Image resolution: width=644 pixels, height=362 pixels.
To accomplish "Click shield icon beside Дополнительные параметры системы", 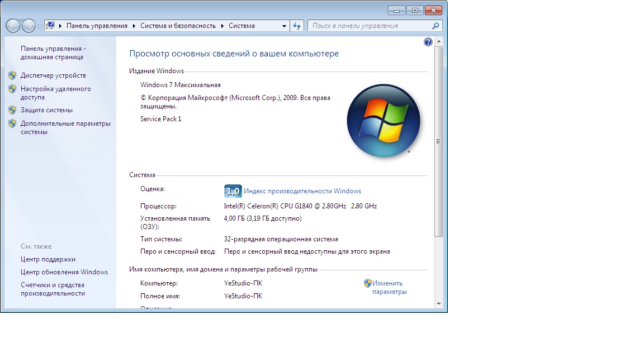I will point(12,123).
